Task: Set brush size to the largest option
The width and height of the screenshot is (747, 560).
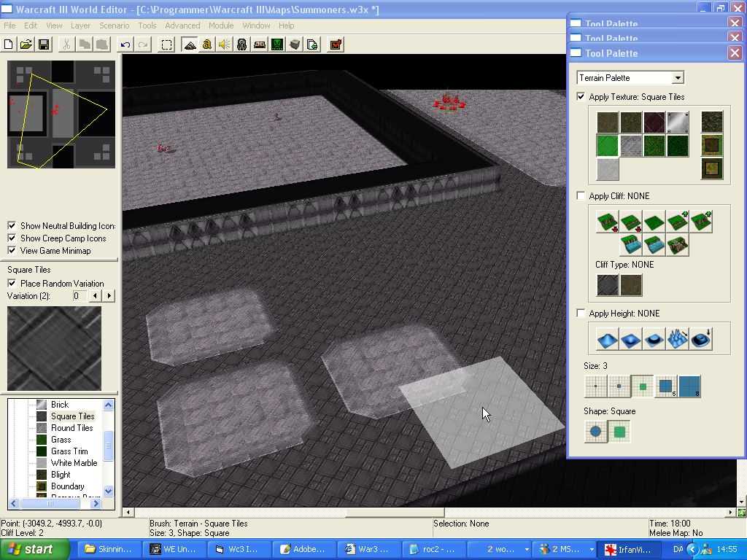Action: pos(689,386)
